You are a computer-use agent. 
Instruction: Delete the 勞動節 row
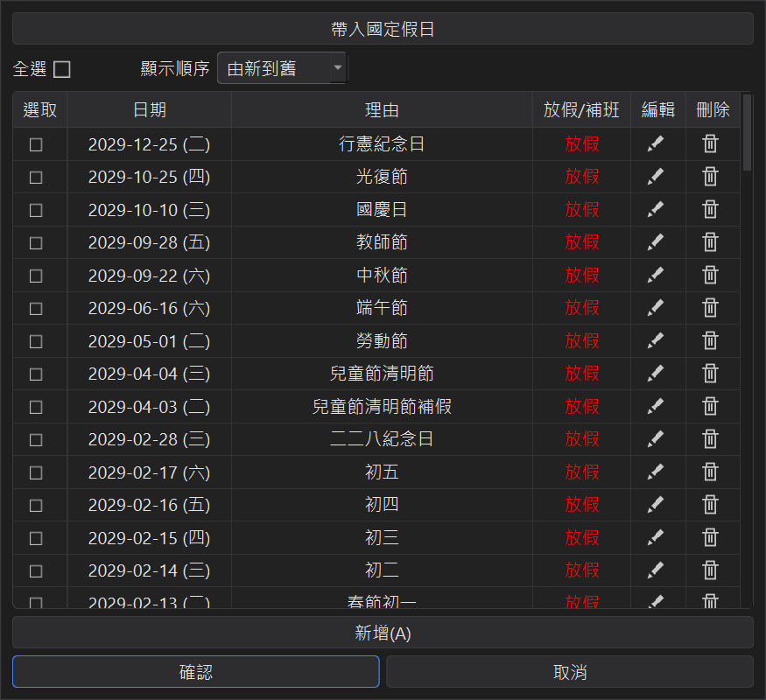pyautogui.click(x=710, y=340)
